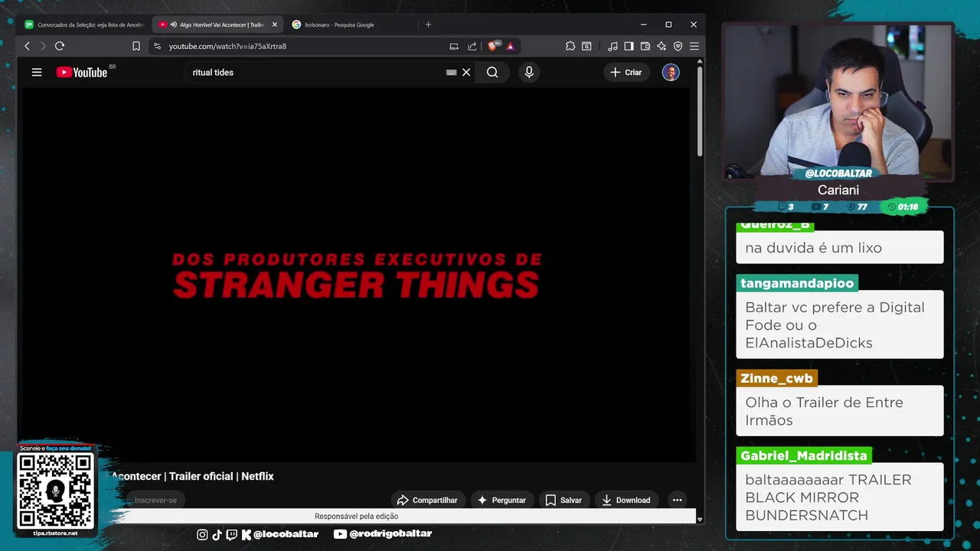Click the TikTok icon in overlay footer

(x=217, y=534)
